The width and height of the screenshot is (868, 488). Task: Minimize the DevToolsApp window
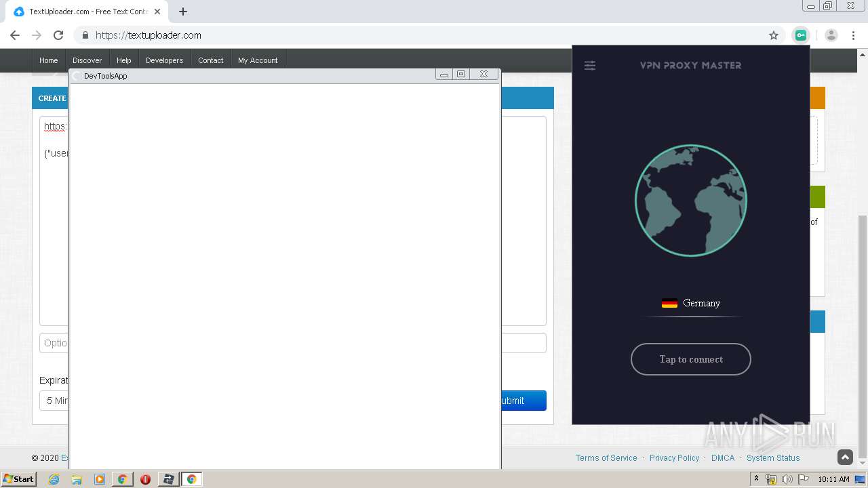[444, 75]
